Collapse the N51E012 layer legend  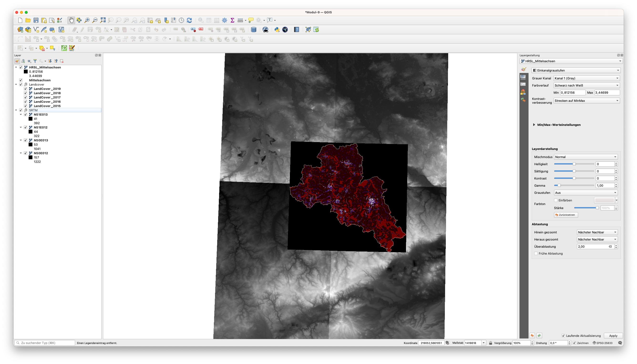click(x=21, y=128)
